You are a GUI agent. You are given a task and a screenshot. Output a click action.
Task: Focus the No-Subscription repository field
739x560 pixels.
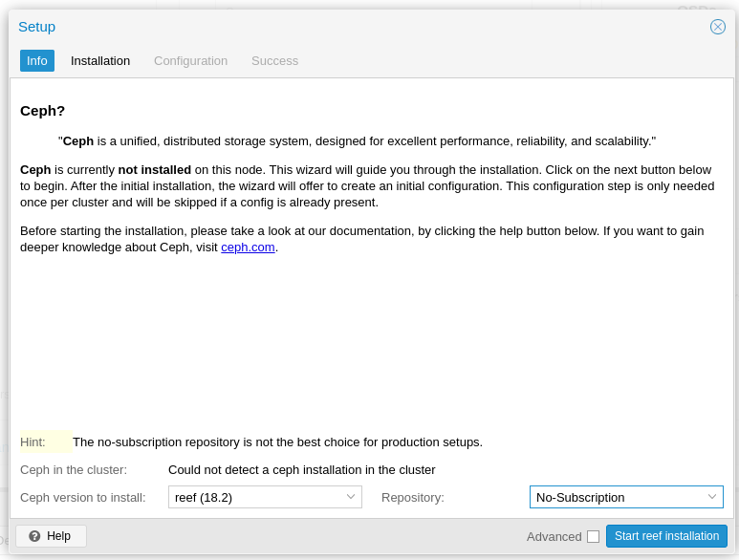pyautogui.click(x=617, y=497)
